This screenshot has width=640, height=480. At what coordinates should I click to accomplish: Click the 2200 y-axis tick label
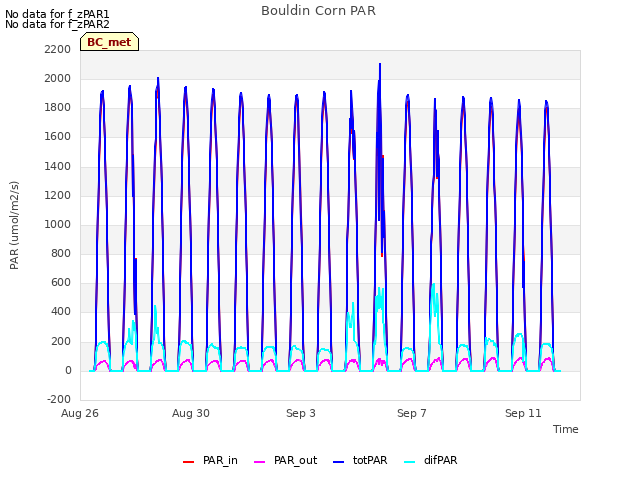[x=58, y=49]
